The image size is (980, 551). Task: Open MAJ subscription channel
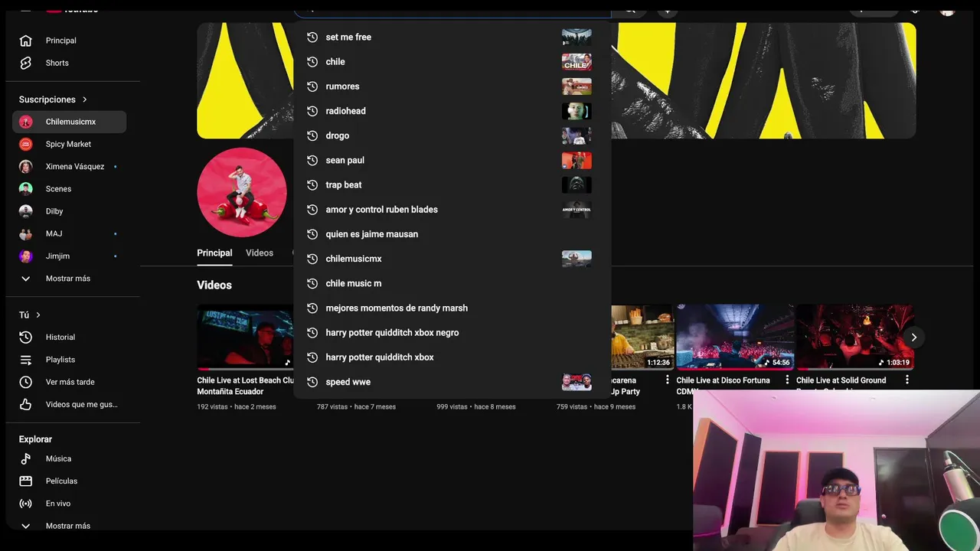pyautogui.click(x=69, y=233)
